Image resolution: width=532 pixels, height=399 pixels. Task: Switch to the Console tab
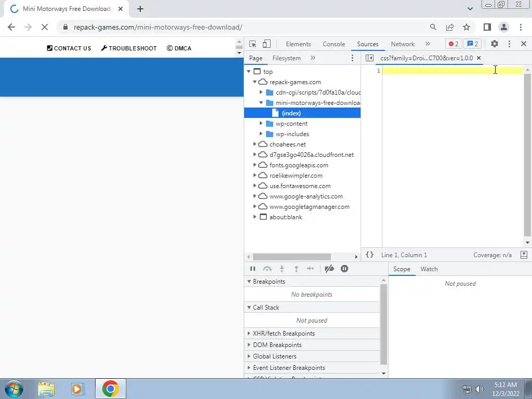click(x=334, y=44)
